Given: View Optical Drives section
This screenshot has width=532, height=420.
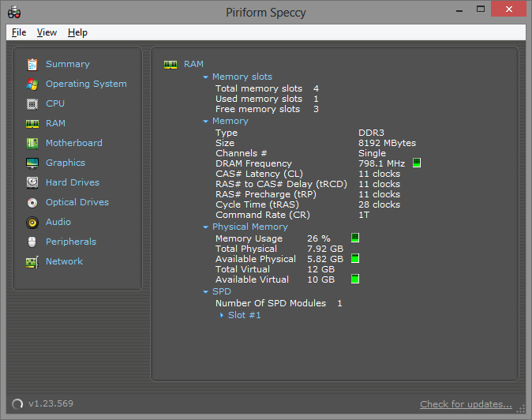Looking at the screenshot, I should (x=77, y=202).
